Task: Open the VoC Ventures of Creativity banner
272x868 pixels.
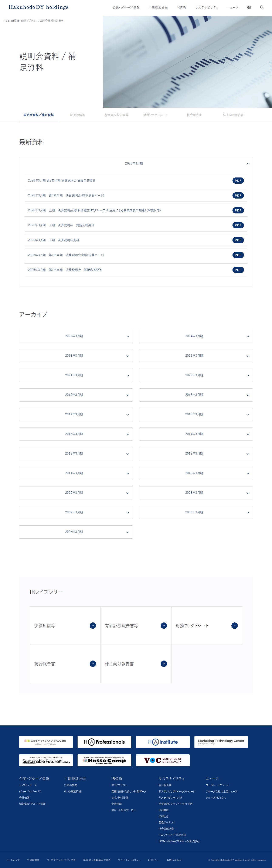Action: [x=163, y=761]
